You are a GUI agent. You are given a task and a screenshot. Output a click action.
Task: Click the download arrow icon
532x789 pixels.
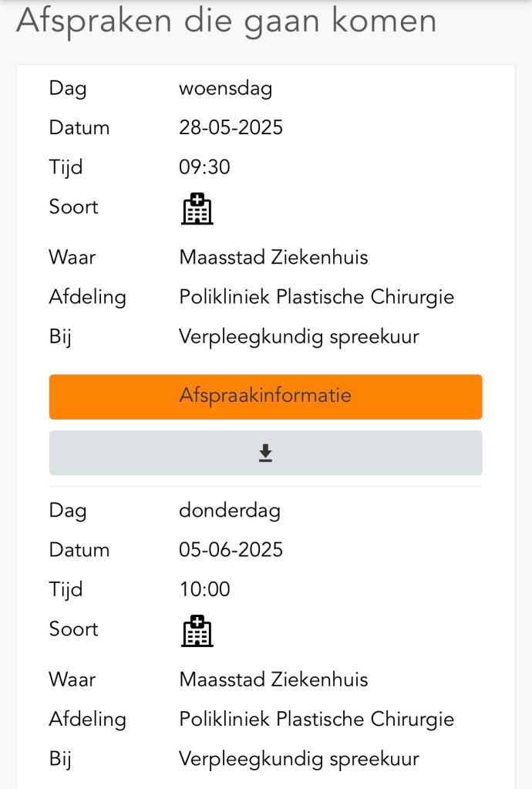(265, 453)
